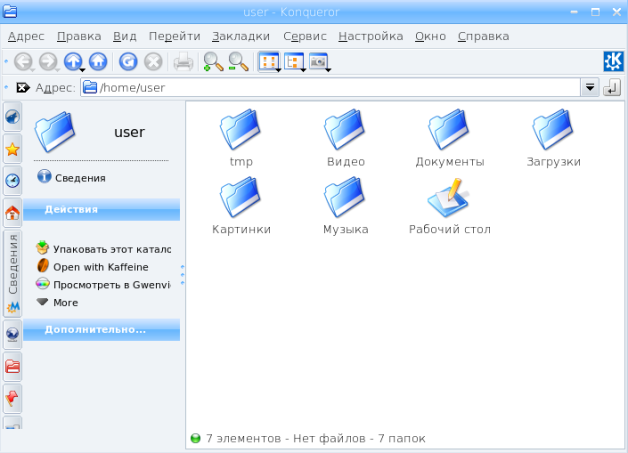Click the zoom in magnifier icon
Image resolution: width=628 pixels, height=453 pixels.
point(213,62)
